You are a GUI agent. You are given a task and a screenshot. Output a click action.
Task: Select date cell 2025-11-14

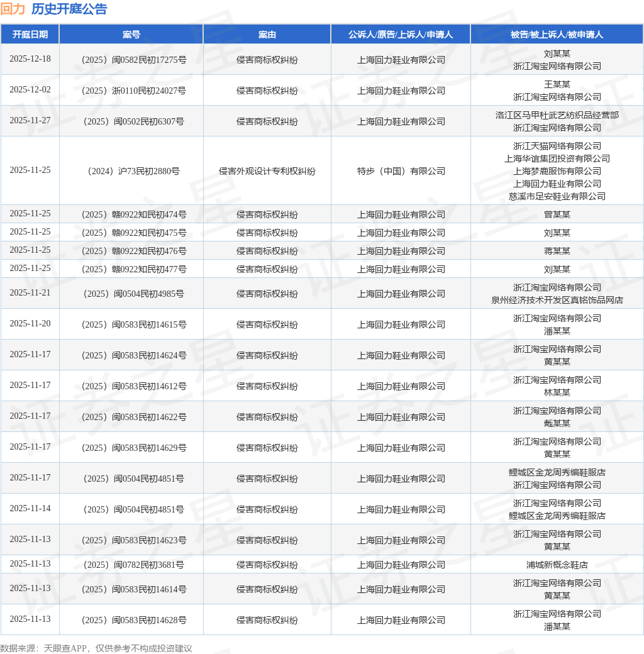(x=30, y=509)
